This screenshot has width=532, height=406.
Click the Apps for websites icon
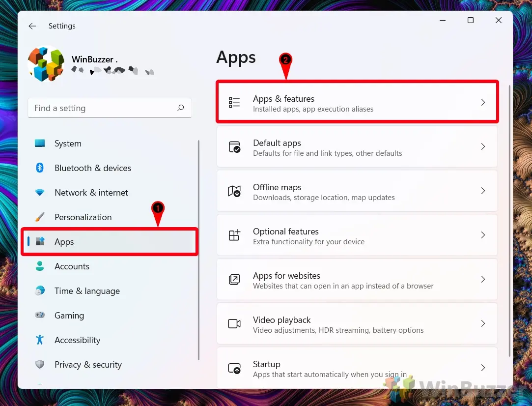point(234,279)
